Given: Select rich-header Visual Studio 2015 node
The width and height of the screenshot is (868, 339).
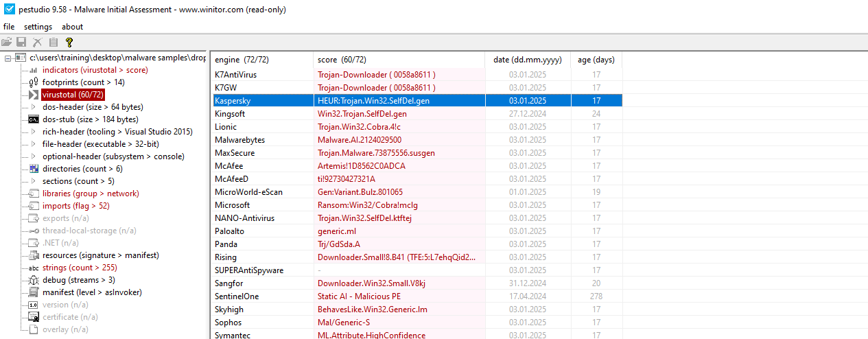Looking at the screenshot, I should (x=117, y=132).
